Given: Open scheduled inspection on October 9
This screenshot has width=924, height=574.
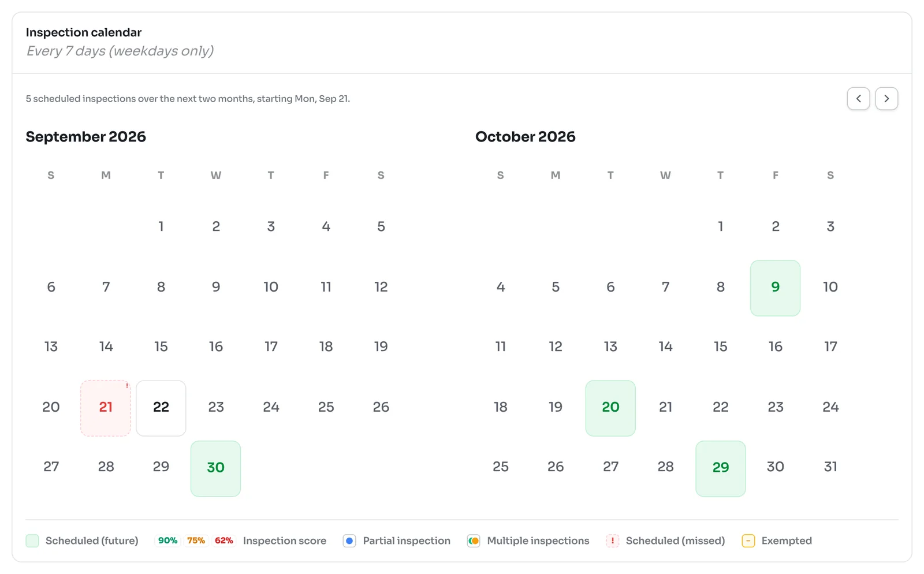Looking at the screenshot, I should [775, 288].
